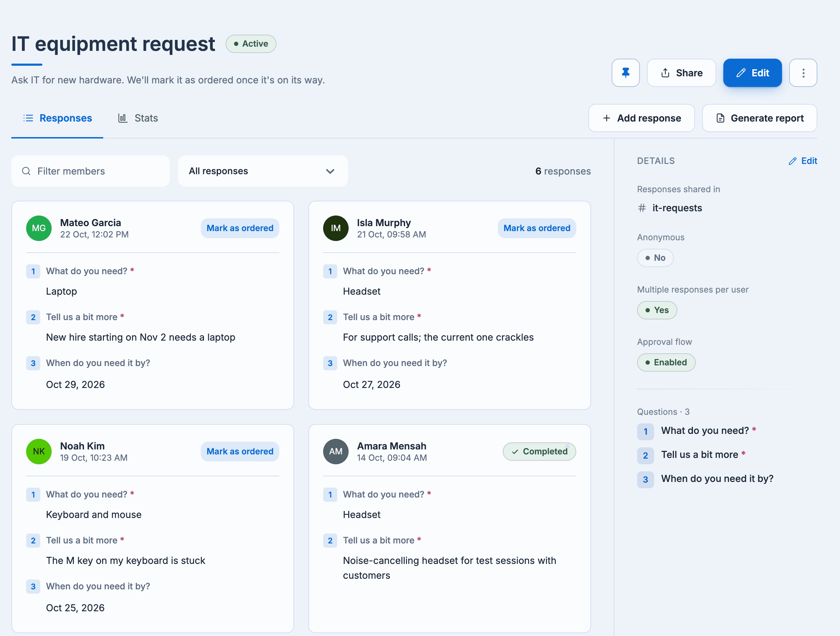Image resolution: width=840 pixels, height=636 pixels.
Task: Click 'Keyboard and mouse' answer text
Action: pos(94,515)
